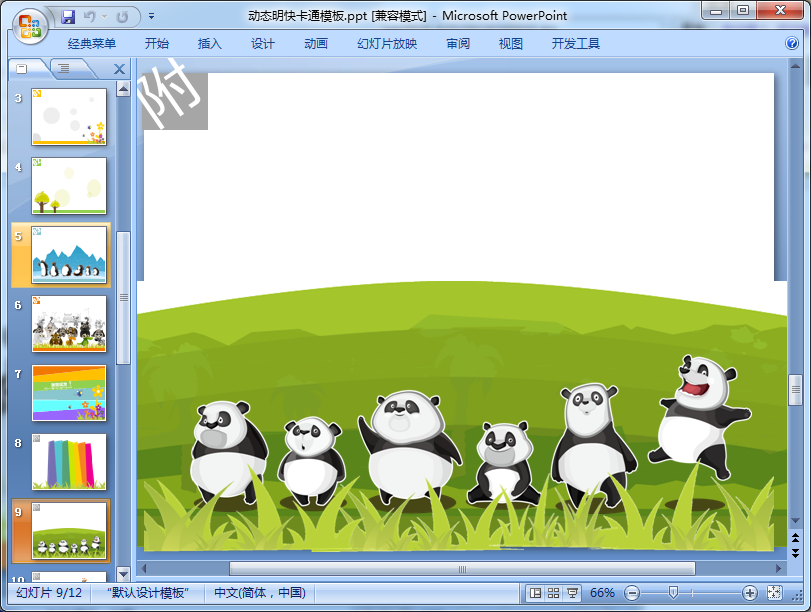Click 中文(简体，中国) language indicator
811x612 pixels.
(x=260, y=593)
